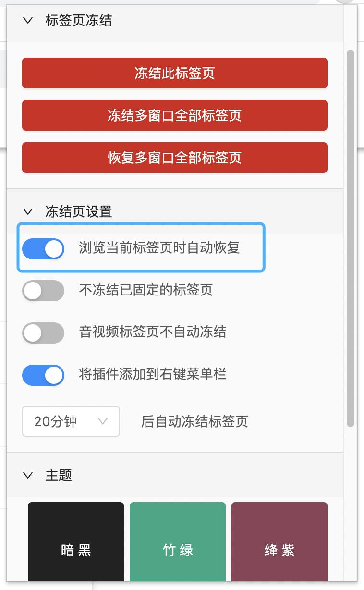
Task: Click the 冻结页设置 section title
Action: click(79, 211)
